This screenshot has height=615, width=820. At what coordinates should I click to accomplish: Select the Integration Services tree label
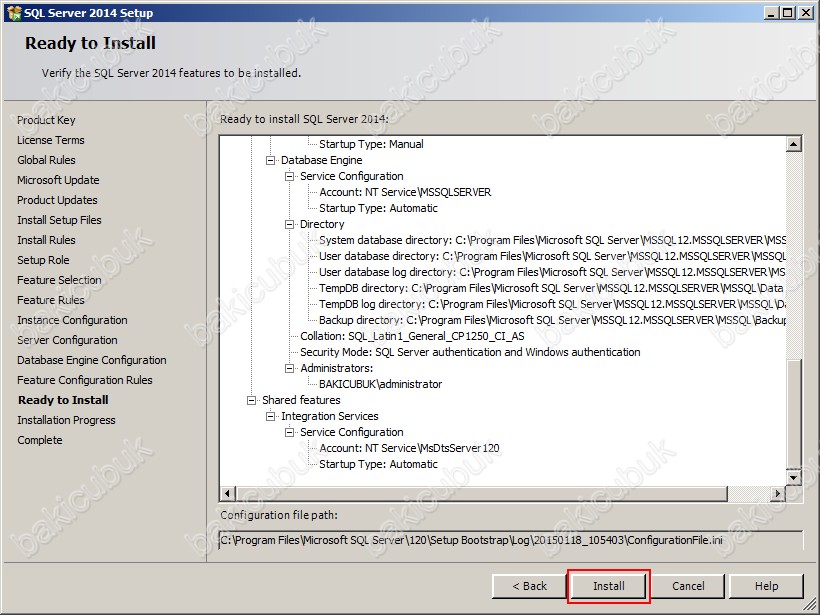pos(329,416)
